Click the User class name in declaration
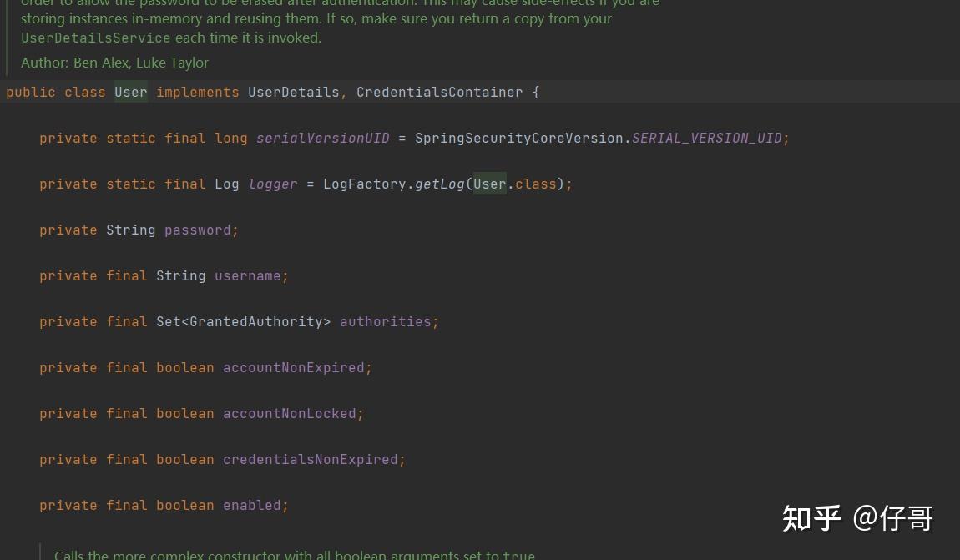This screenshot has width=960, height=560. coord(131,92)
